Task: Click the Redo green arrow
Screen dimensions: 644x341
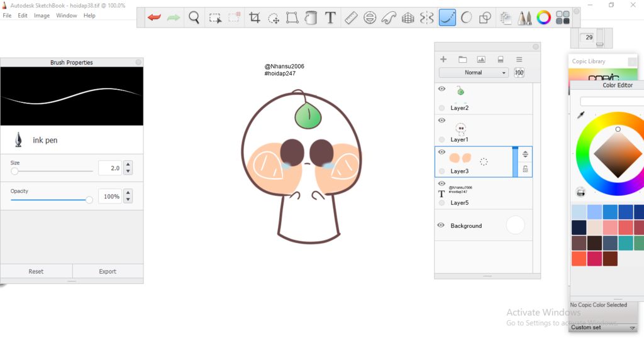Action: (174, 18)
